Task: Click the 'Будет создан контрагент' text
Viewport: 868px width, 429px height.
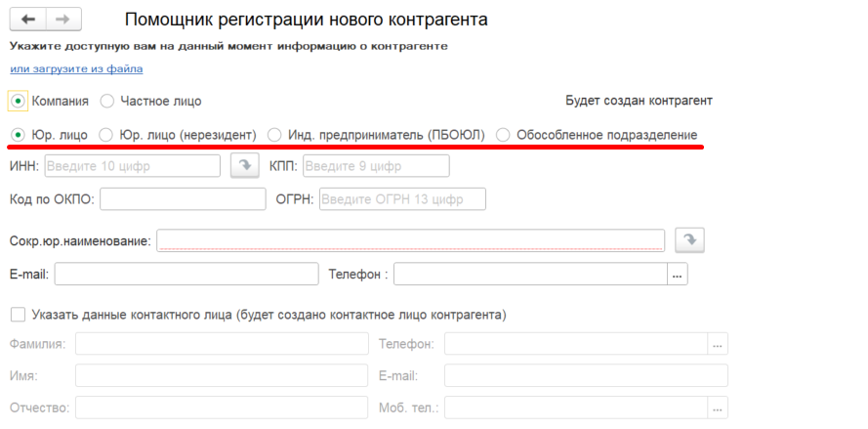Action: (639, 101)
